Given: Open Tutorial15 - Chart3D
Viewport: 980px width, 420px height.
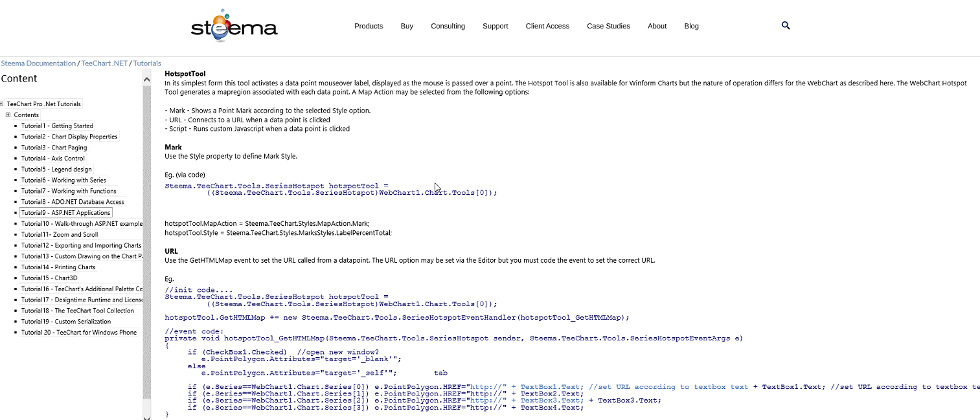Looking at the screenshot, I should (x=49, y=278).
